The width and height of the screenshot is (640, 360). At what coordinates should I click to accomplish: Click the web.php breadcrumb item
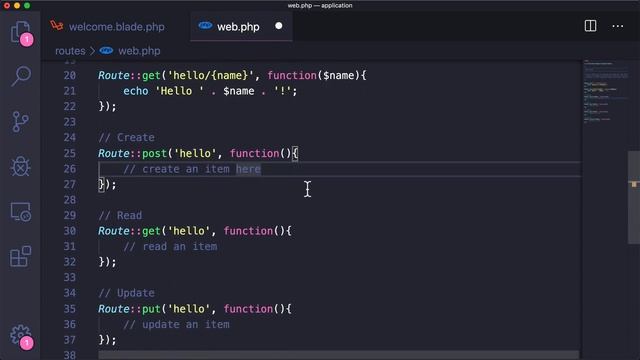139,51
